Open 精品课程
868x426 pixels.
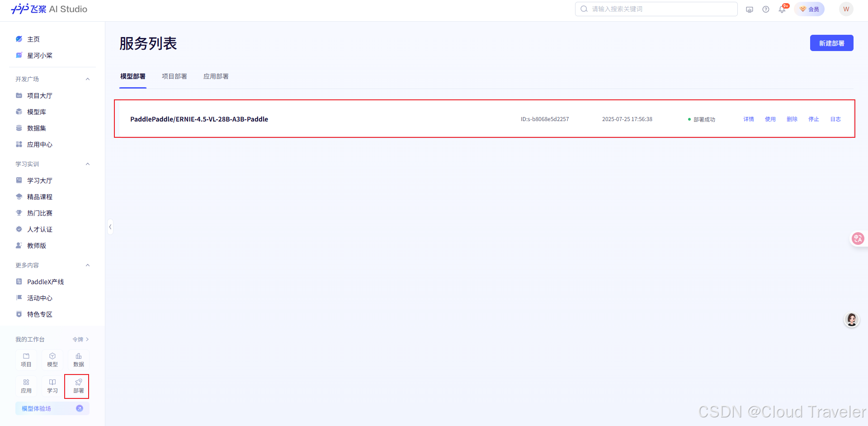[x=40, y=197]
